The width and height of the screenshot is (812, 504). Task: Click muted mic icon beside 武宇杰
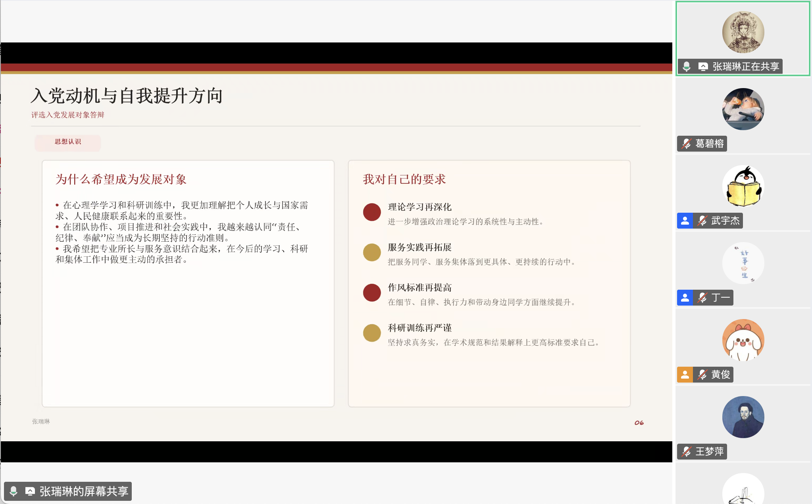702,221
